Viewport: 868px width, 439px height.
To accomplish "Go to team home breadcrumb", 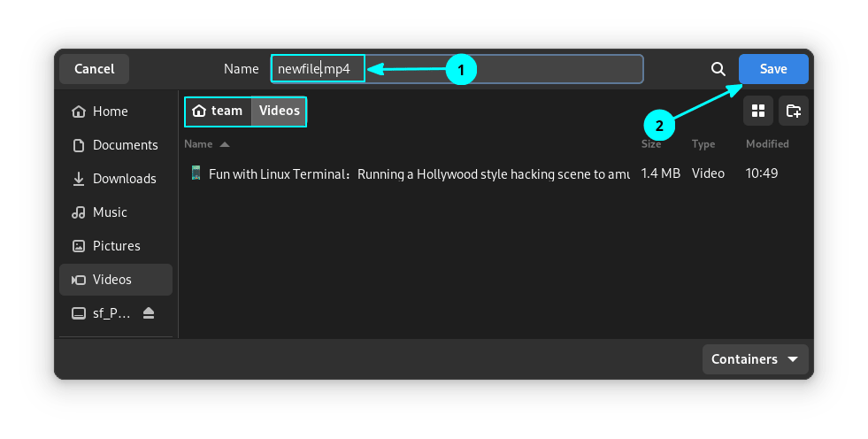I will click(219, 112).
